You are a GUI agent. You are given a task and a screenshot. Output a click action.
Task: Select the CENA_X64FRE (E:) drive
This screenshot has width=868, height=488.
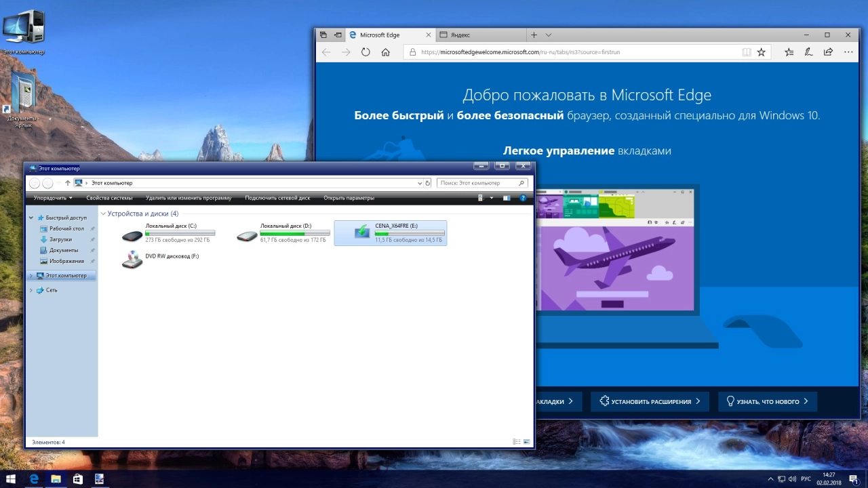coord(391,232)
